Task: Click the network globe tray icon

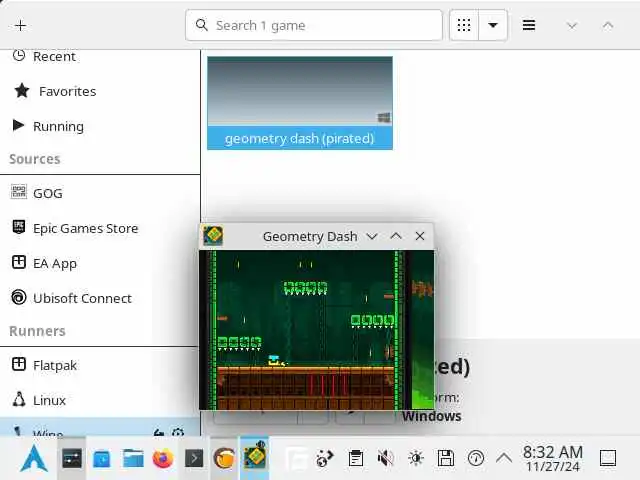Action: (325, 458)
